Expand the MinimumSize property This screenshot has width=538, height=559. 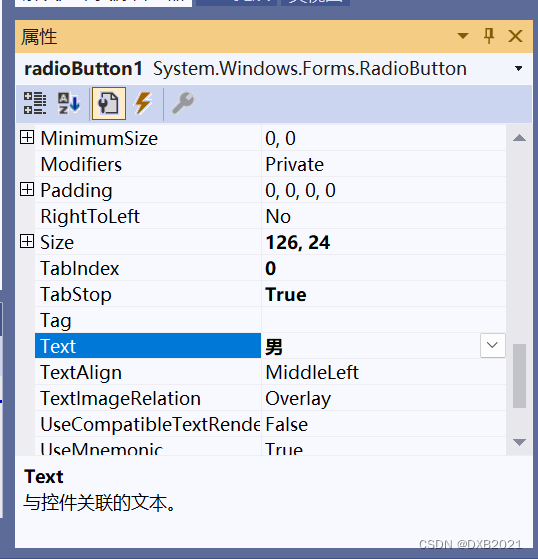click(x=27, y=137)
